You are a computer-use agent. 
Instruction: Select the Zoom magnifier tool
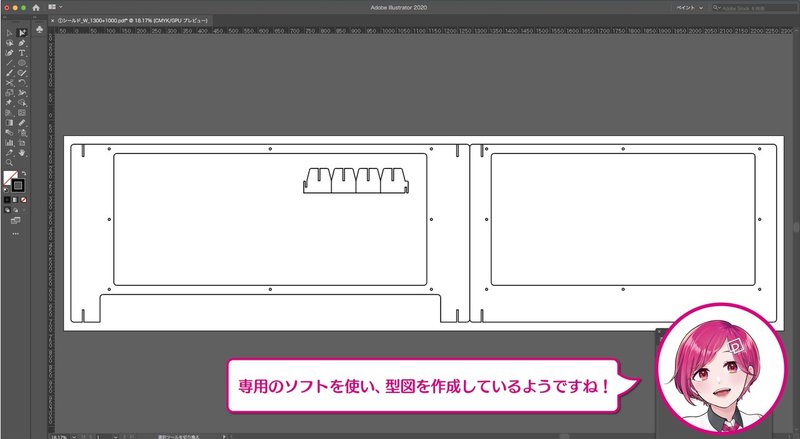coord(9,163)
